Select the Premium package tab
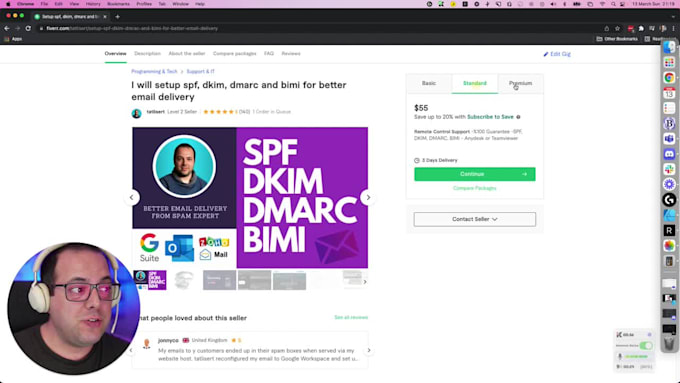 point(520,83)
